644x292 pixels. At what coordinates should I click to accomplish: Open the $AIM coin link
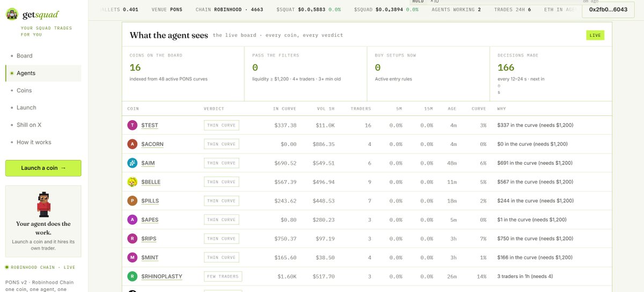pos(148,163)
